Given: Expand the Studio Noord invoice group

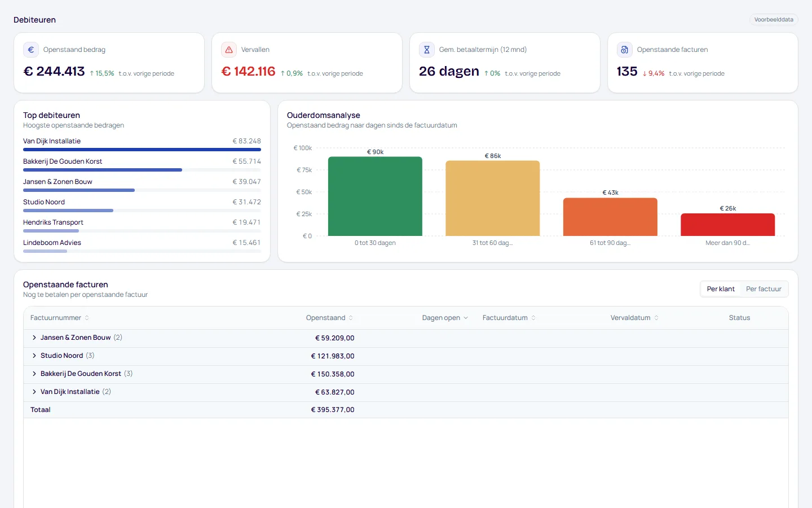Looking at the screenshot, I should click(34, 356).
